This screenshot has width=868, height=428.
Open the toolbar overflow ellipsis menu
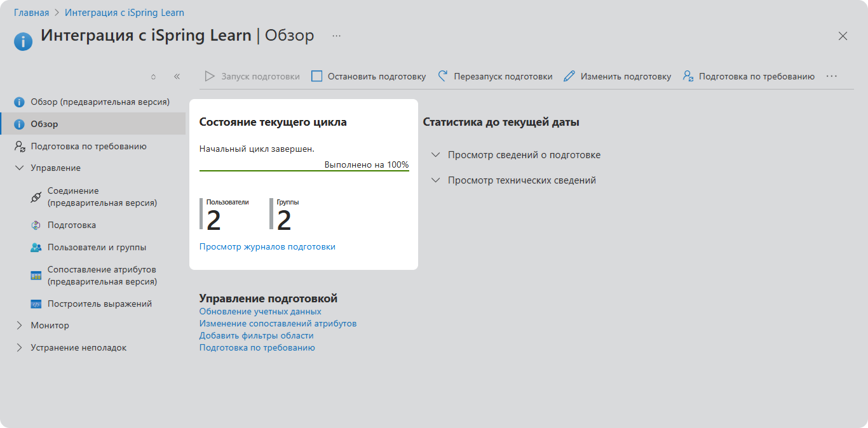coord(832,76)
